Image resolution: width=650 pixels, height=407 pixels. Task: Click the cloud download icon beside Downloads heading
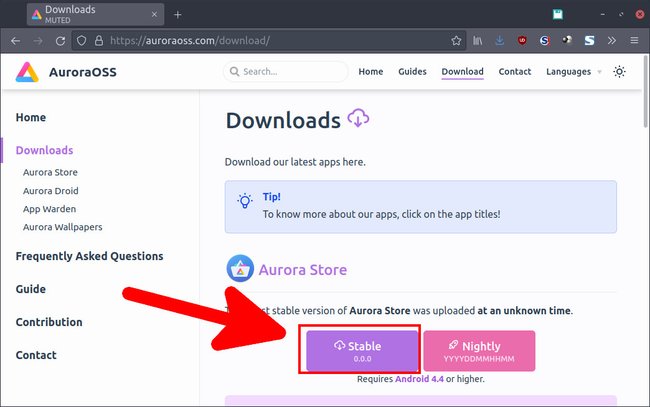pos(358,118)
